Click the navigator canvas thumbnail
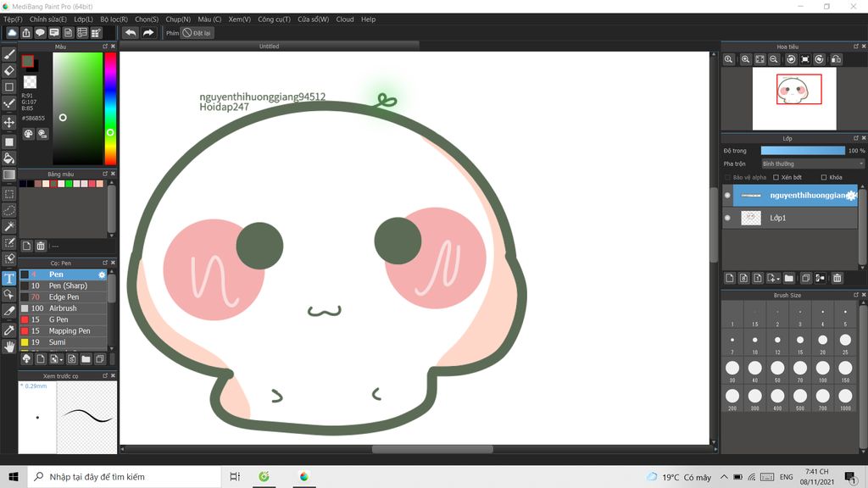Screen dimensions: 868x488 [x=794, y=99]
